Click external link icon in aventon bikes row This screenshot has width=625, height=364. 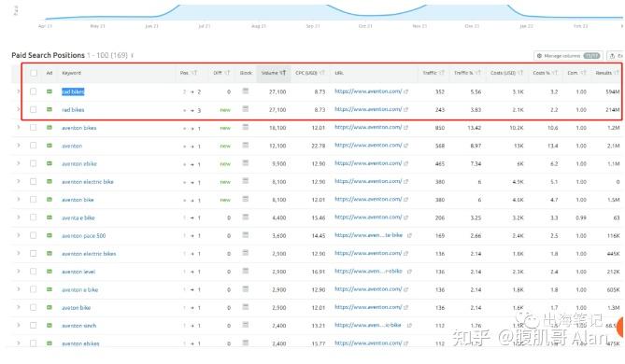click(x=405, y=128)
